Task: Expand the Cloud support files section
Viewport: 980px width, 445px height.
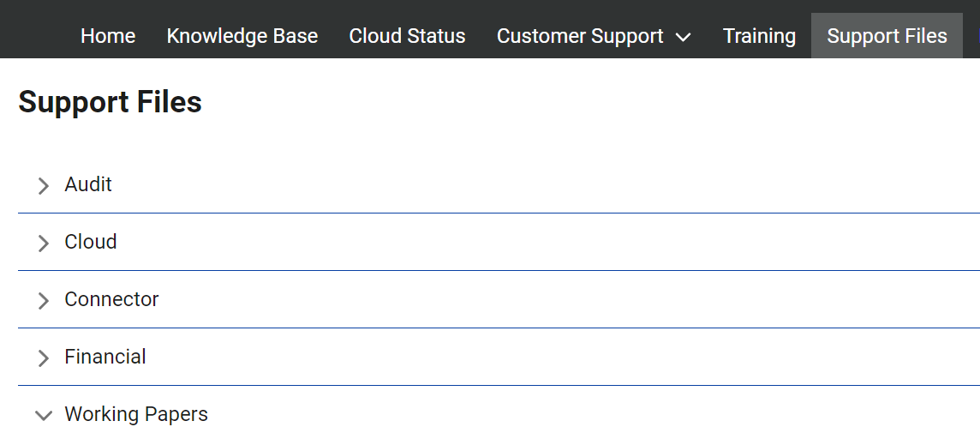Action: [91, 242]
